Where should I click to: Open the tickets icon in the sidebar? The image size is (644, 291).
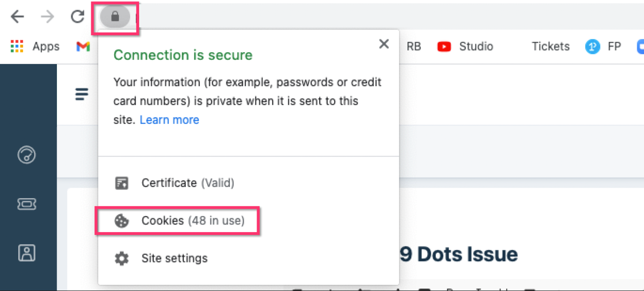click(26, 204)
